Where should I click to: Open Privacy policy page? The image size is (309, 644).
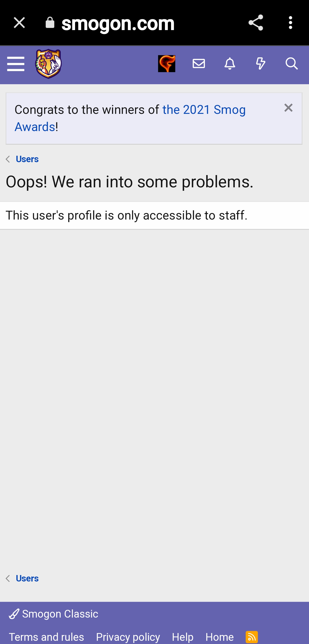pyautogui.click(x=128, y=637)
